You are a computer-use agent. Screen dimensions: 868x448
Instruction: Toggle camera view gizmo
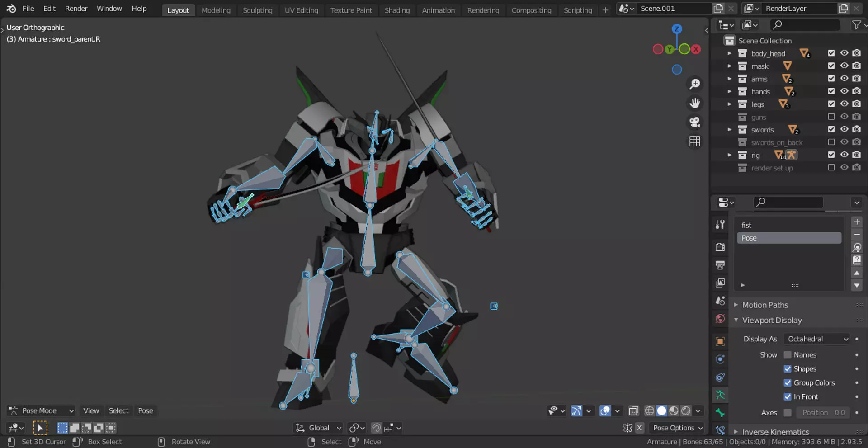(x=694, y=123)
